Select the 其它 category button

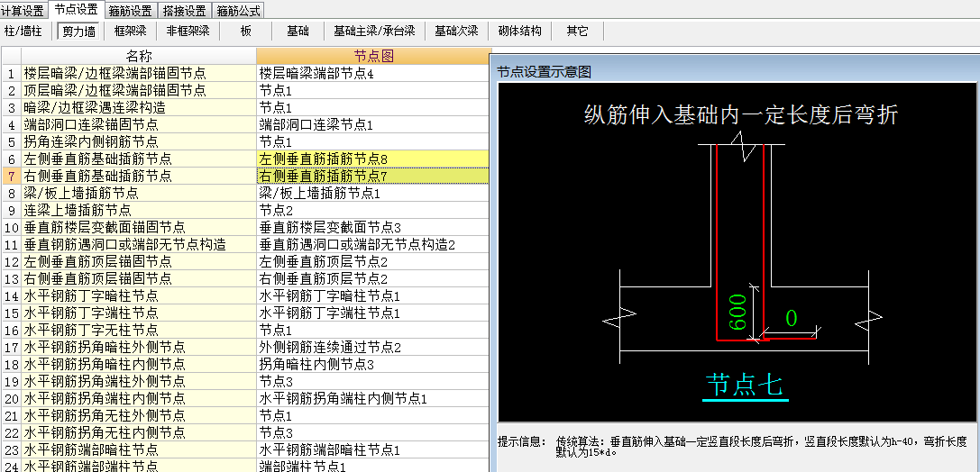(578, 31)
